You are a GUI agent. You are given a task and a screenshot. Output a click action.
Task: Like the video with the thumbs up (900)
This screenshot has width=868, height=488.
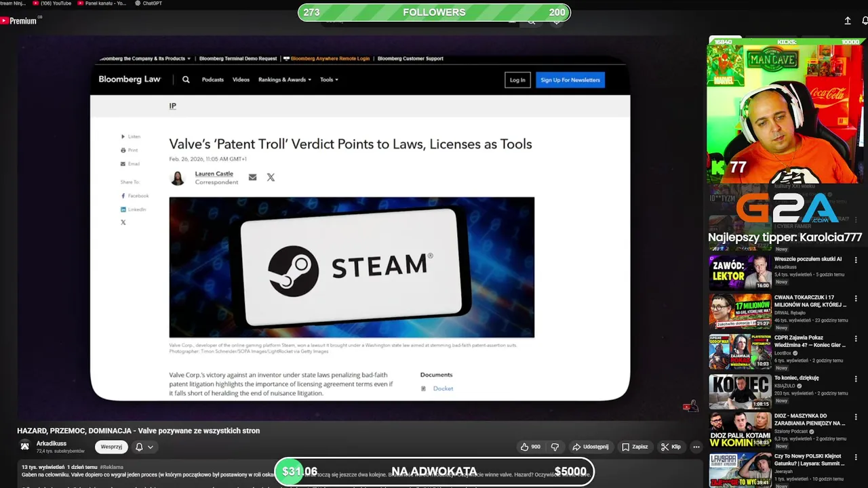(x=530, y=447)
